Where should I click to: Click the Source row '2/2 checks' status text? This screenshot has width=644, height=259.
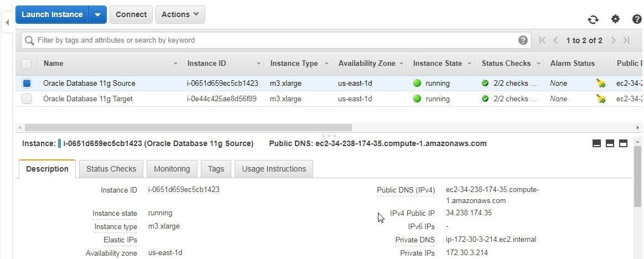pos(515,84)
